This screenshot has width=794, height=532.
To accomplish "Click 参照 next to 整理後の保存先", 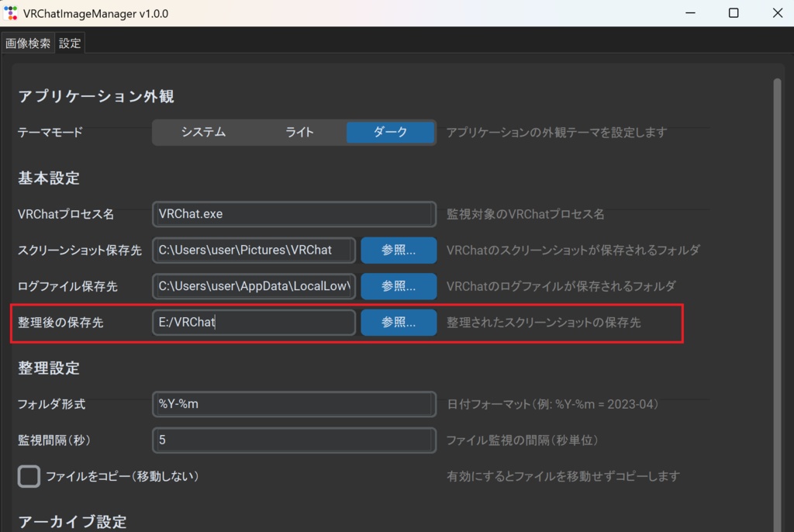I will click(x=398, y=323).
